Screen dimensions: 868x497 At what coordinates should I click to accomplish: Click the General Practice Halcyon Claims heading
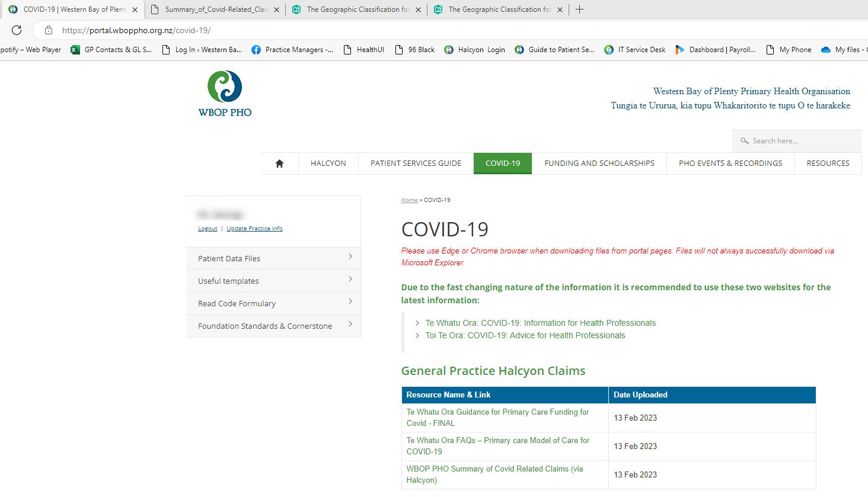point(493,371)
